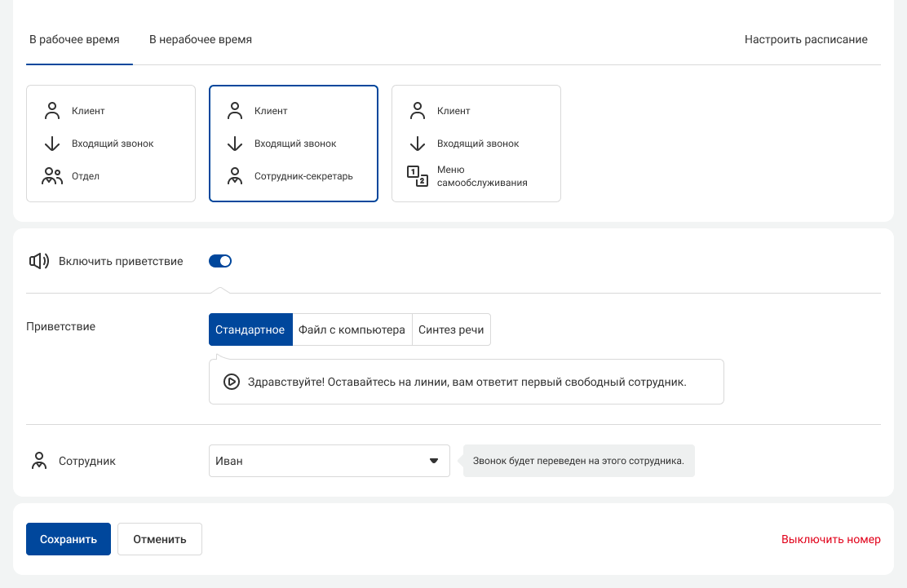This screenshot has height=588, width=907.
Task: Click the Сотрудник-секретарь person icon in selected card
Action: (x=235, y=176)
